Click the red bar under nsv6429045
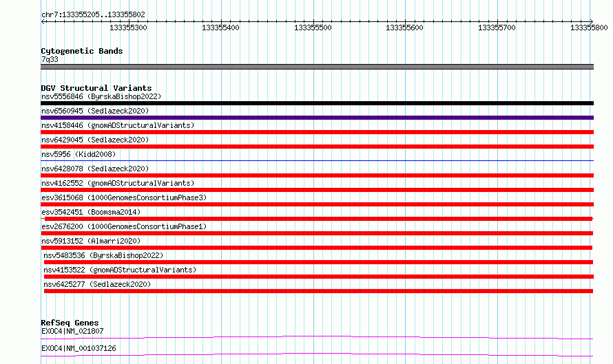Viewport: 613px width, 364px height. tap(317, 147)
